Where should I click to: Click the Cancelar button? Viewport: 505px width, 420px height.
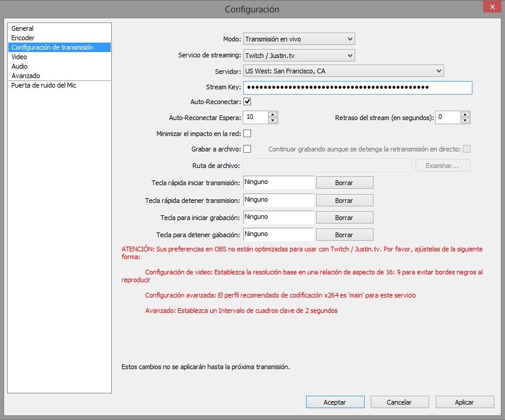tap(400, 402)
